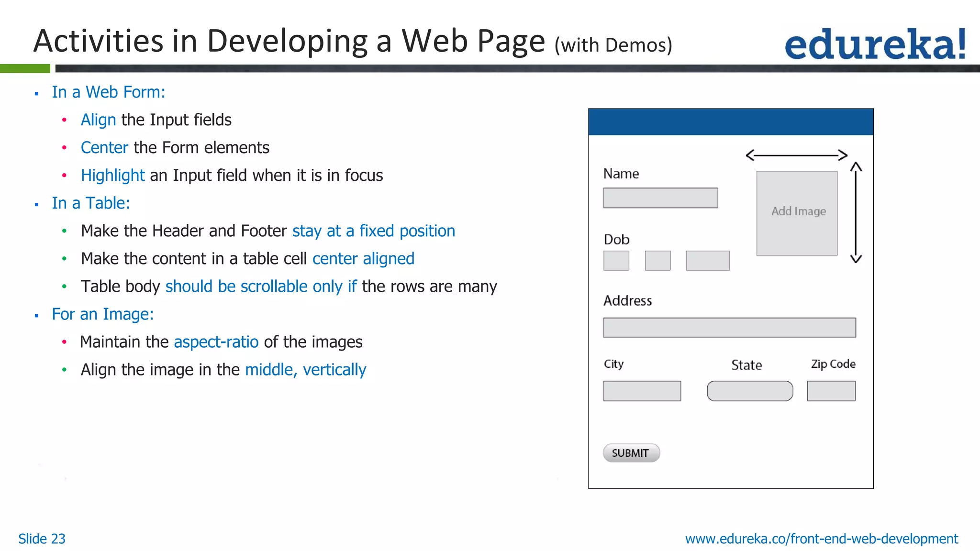Click the 'Center the Form elements' bullet

[175, 147]
